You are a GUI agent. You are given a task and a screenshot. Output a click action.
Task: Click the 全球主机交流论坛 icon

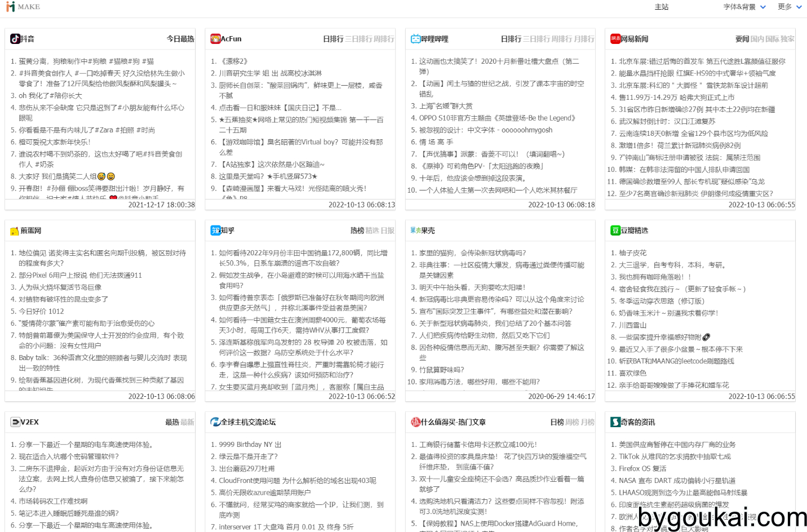[x=215, y=422]
